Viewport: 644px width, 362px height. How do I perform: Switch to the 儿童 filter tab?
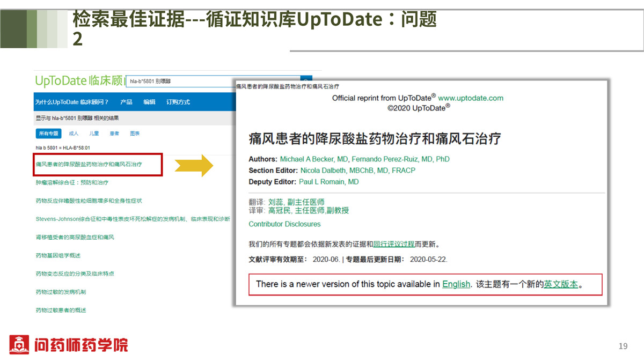click(x=94, y=134)
